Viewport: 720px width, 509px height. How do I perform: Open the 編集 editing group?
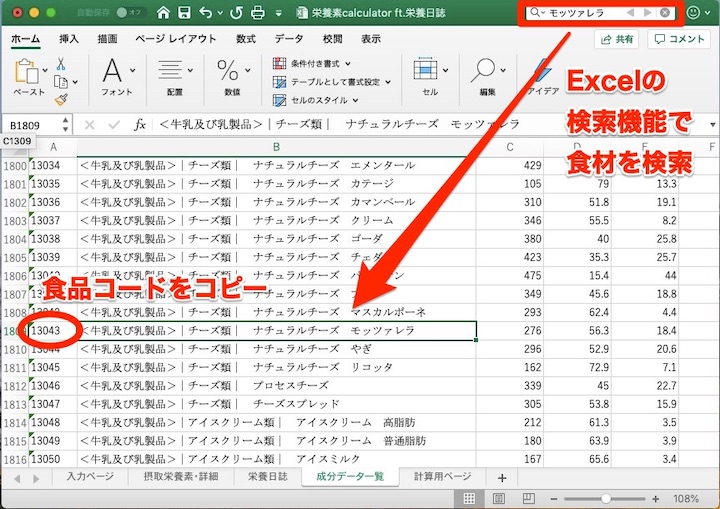(x=488, y=77)
